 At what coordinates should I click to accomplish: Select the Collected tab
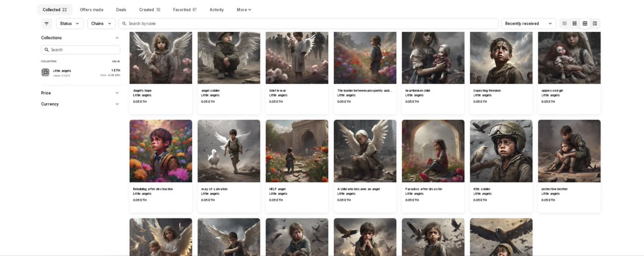pyautogui.click(x=55, y=10)
